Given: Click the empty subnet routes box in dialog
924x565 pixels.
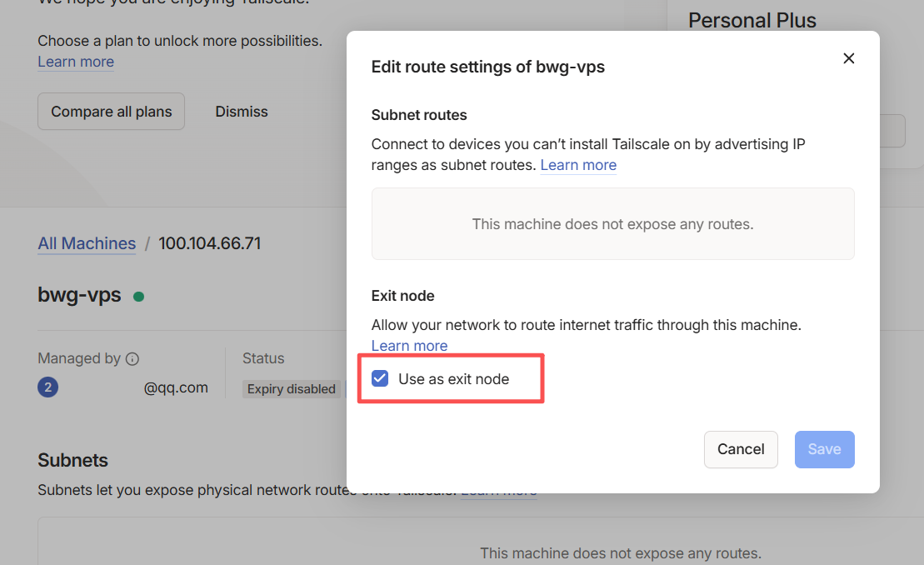Looking at the screenshot, I should tap(612, 224).
